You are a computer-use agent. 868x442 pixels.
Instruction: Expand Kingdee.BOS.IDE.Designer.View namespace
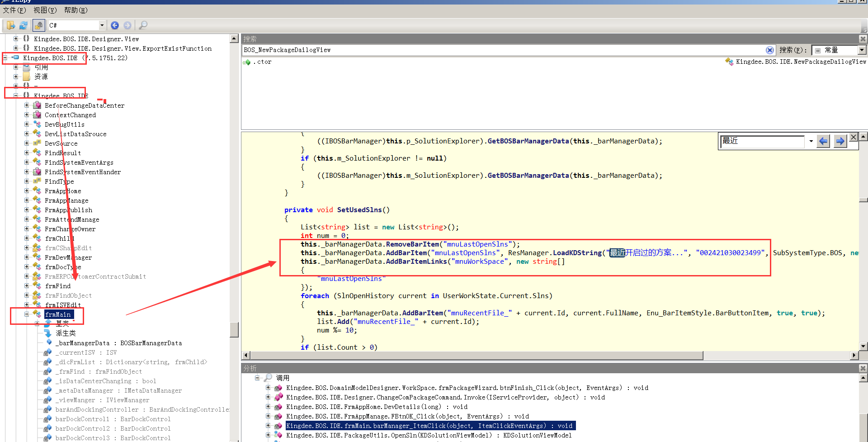point(16,38)
